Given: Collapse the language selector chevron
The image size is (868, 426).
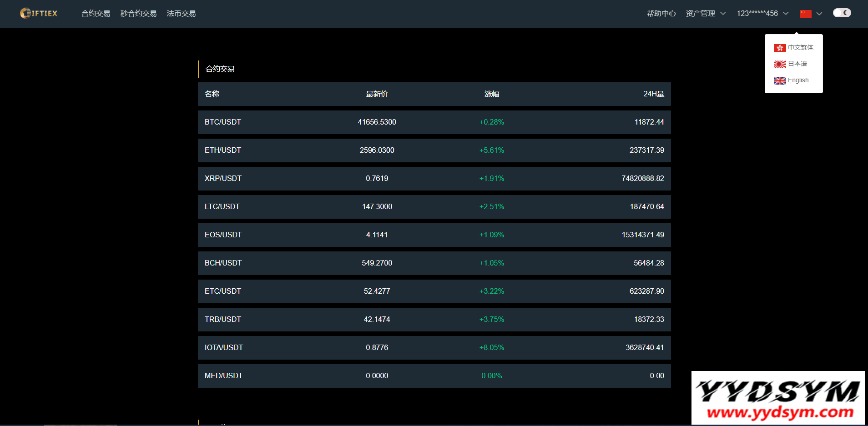Looking at the screenshot, I should click(819, 14).
